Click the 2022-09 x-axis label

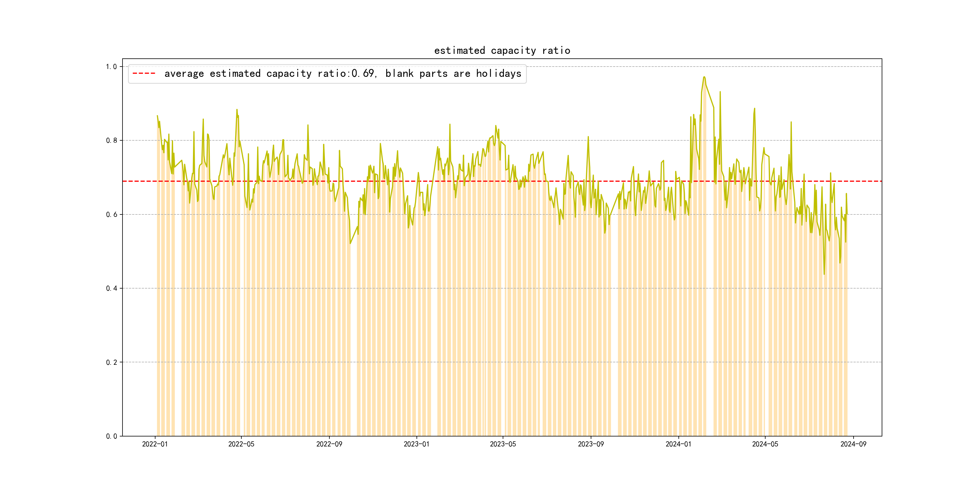(329, 444)
